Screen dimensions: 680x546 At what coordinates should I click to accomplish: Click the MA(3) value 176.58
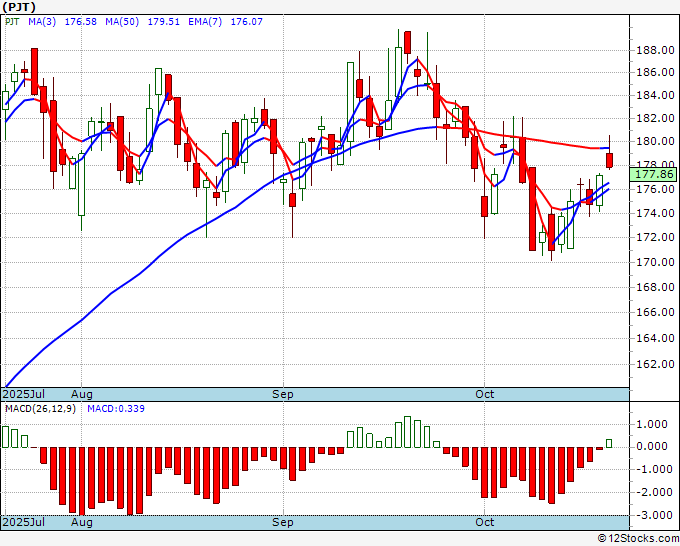tap(81, 21)
